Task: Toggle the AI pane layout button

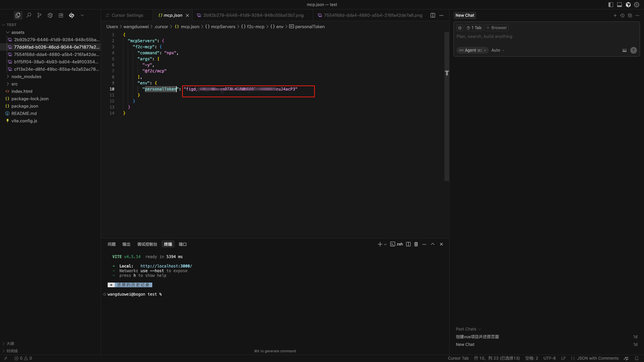Action: point(628,5)
